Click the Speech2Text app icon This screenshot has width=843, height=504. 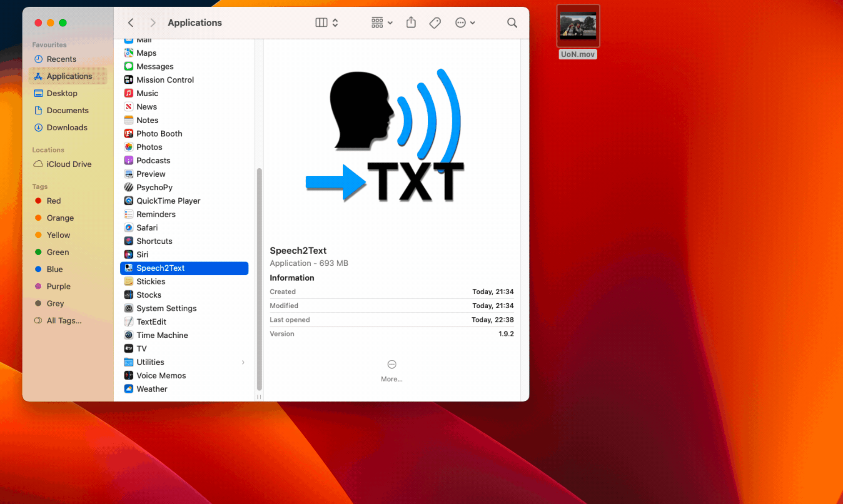pyautogui.click(x=128, y=267)
